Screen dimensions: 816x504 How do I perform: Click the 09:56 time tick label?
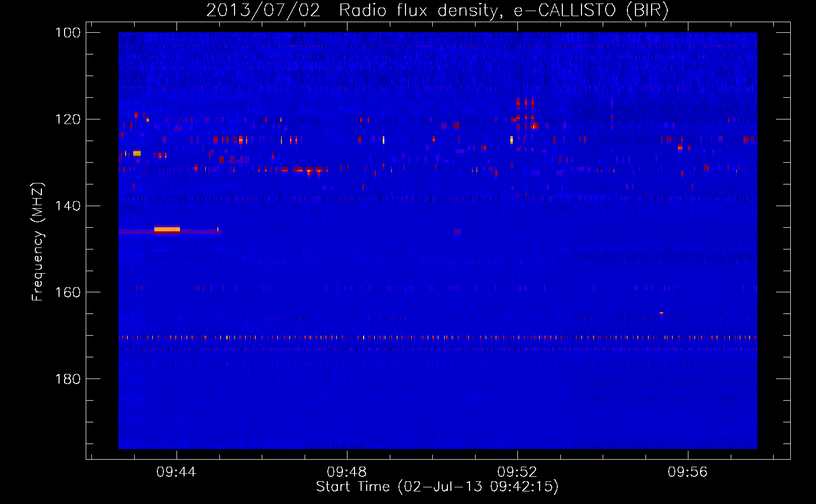(688, 472)
